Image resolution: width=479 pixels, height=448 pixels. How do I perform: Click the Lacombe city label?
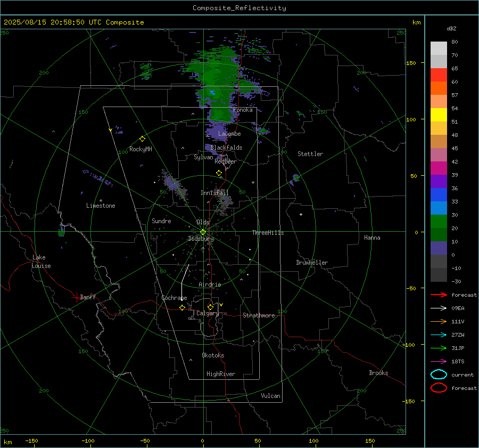coord(229,134)
